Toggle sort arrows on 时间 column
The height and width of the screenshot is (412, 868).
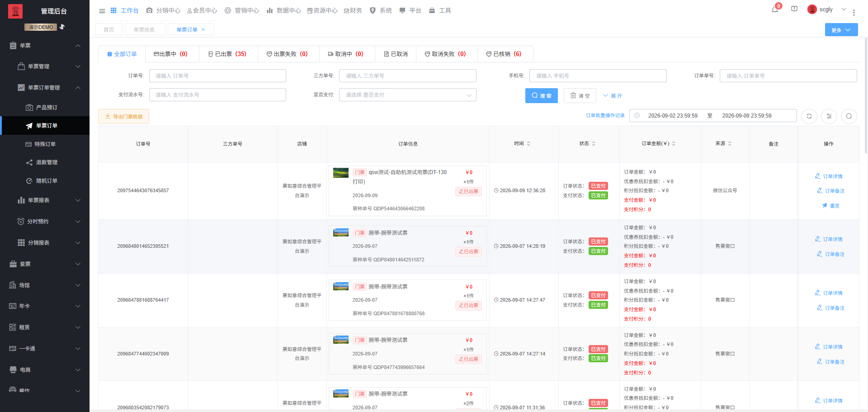click(528, 144)
